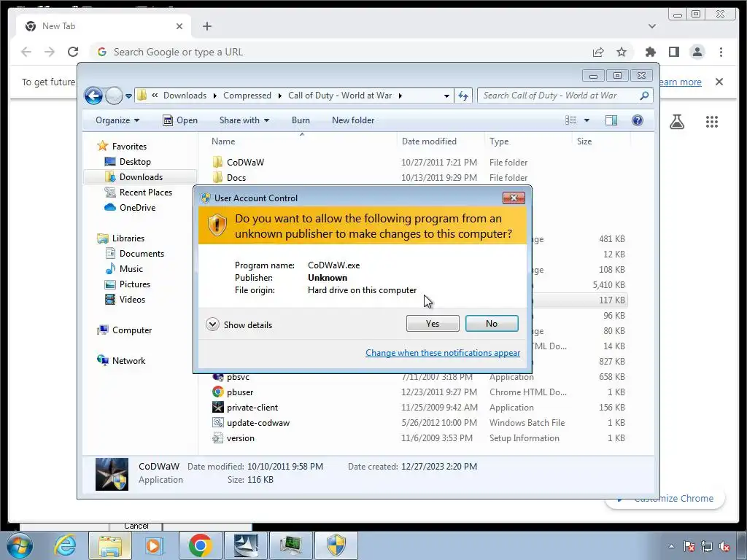Click volume icon in system tray
The width and height of the screenshot is (747, 560).
(724, 547)
